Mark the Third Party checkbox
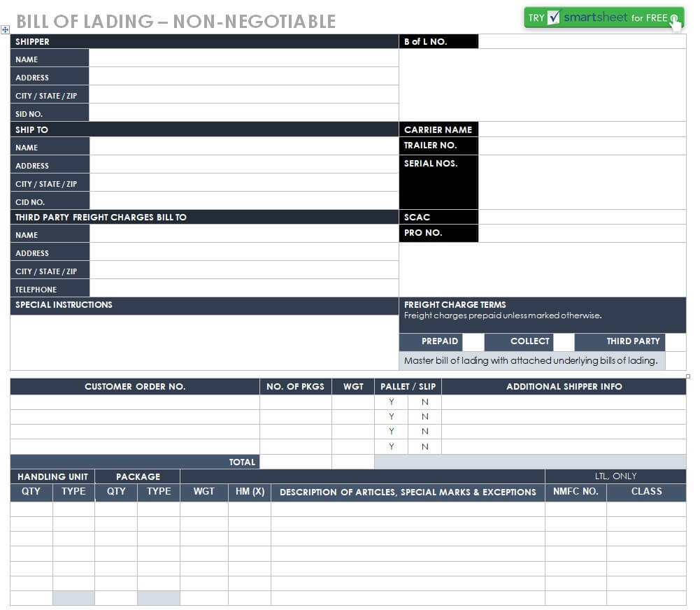Viewport: 700px width, 610px height. coord(675,342)
